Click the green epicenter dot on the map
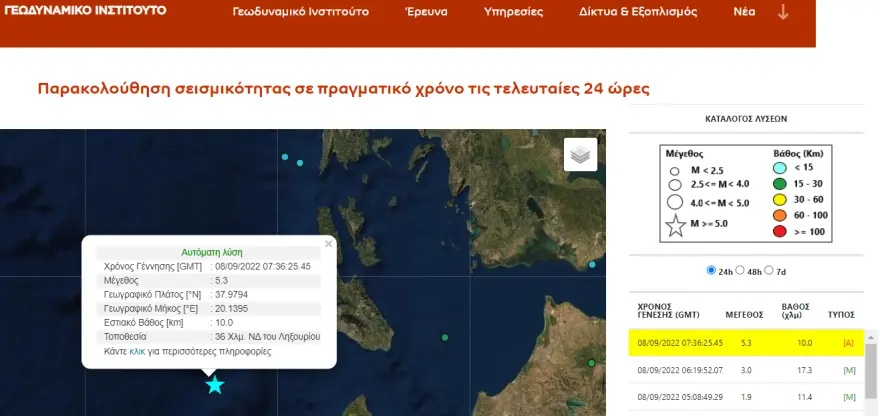The height and width of the screenshot is (416, 880). click(444, 339)
